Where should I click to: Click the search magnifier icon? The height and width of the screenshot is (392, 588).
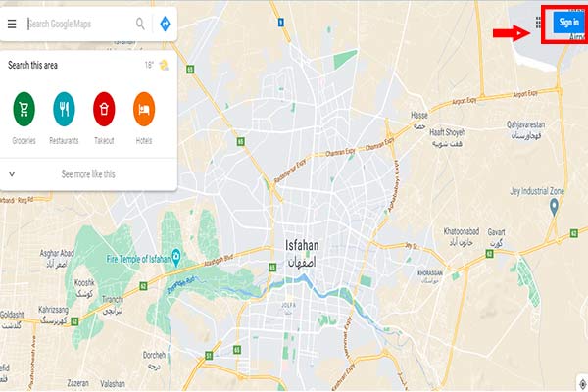click(140, 24)
